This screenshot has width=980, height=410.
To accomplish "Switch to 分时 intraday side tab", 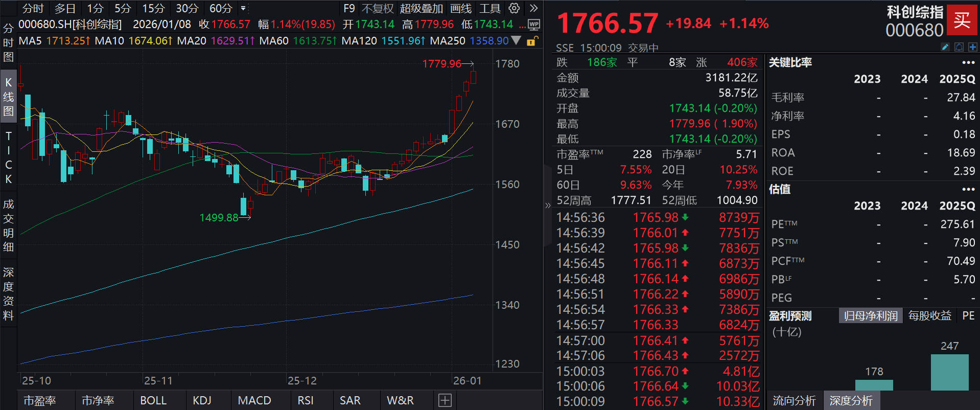I will click(x=8, y=42).
